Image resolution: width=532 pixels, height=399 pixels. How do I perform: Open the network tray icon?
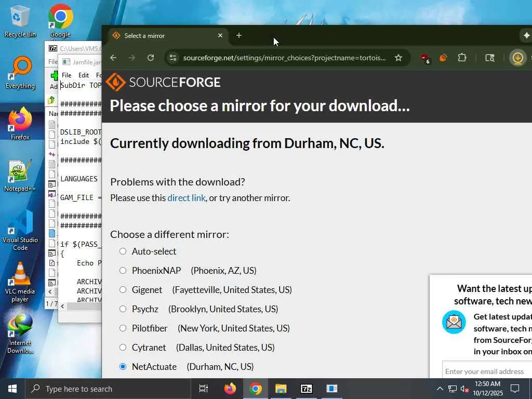(453, 389)
